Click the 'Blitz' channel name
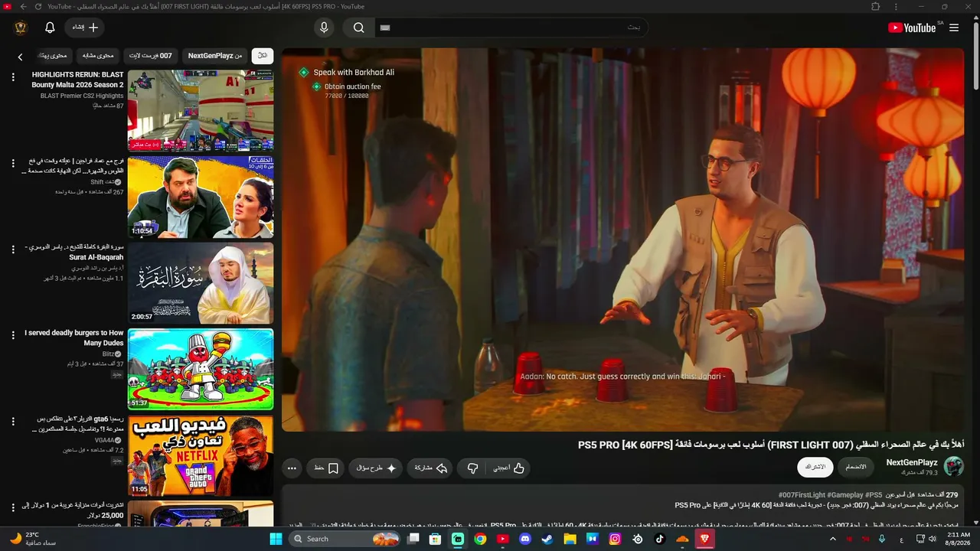The width and height of the screenshot is (980, 551). click(x=108, y=354)
